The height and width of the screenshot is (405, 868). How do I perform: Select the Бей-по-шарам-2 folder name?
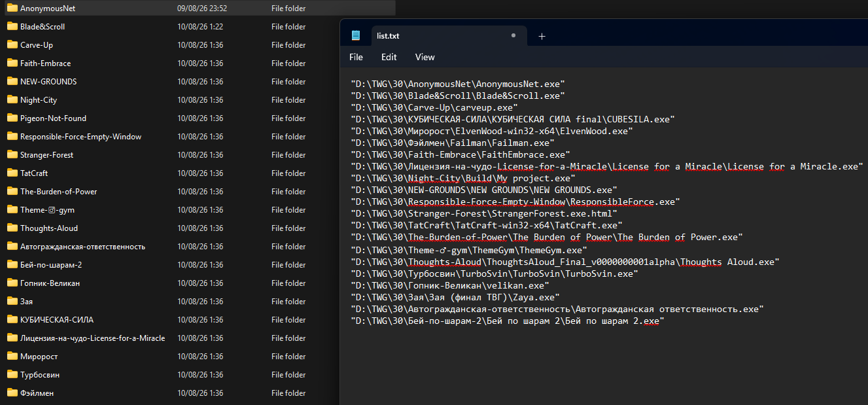51,265
